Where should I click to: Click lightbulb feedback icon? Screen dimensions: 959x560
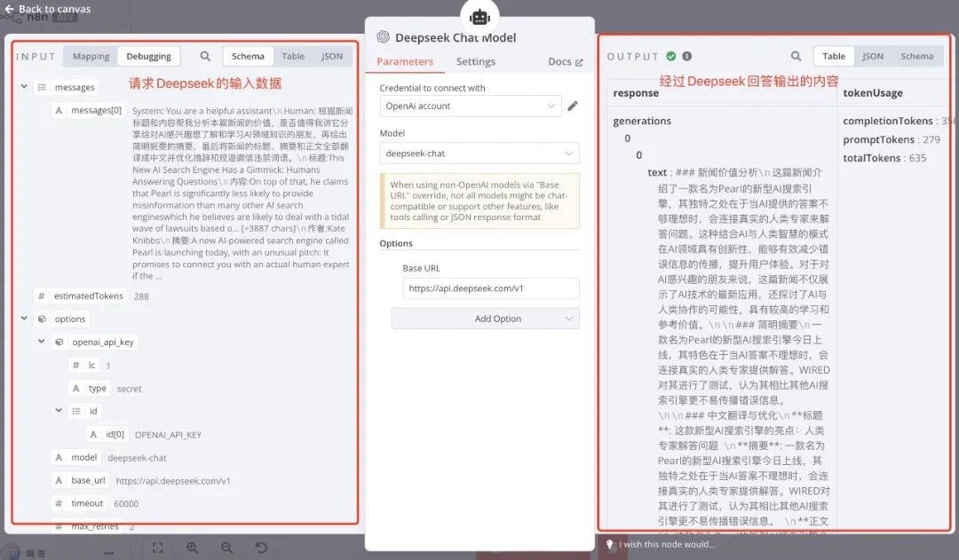click(609, 544)
